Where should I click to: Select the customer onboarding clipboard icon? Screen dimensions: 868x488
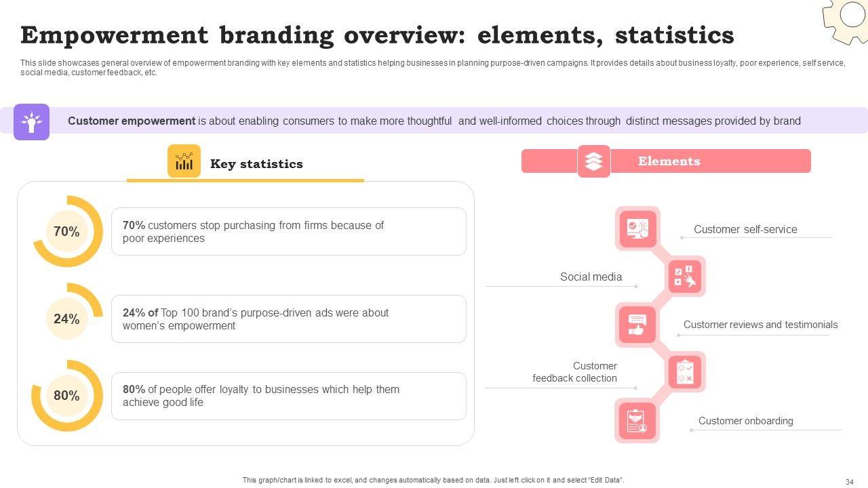(637, 420)
